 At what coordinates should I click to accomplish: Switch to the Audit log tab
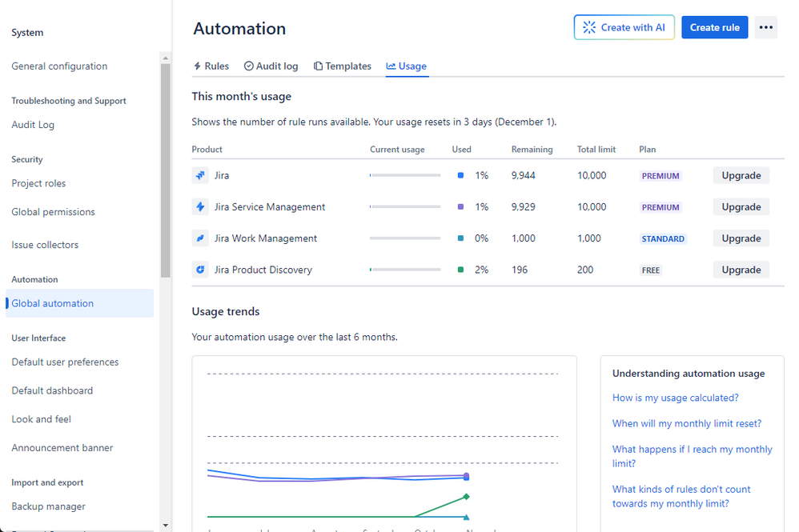tap(271, 66)
